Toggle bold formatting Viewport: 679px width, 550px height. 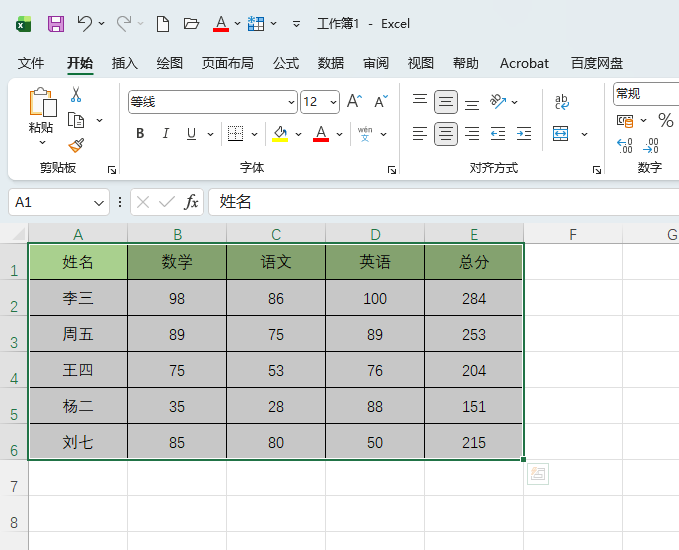click(140, 133)
